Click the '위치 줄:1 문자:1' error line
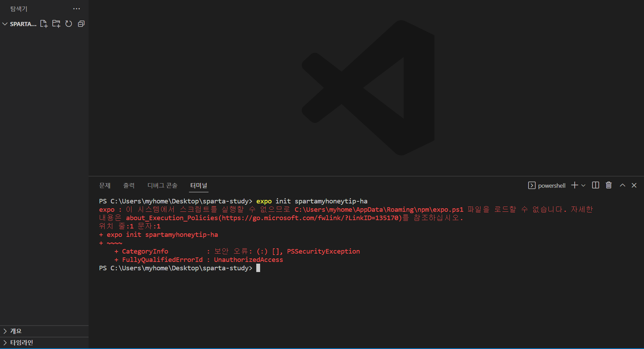Viewport: 644px width, 349px height. [x=130, y=226]
